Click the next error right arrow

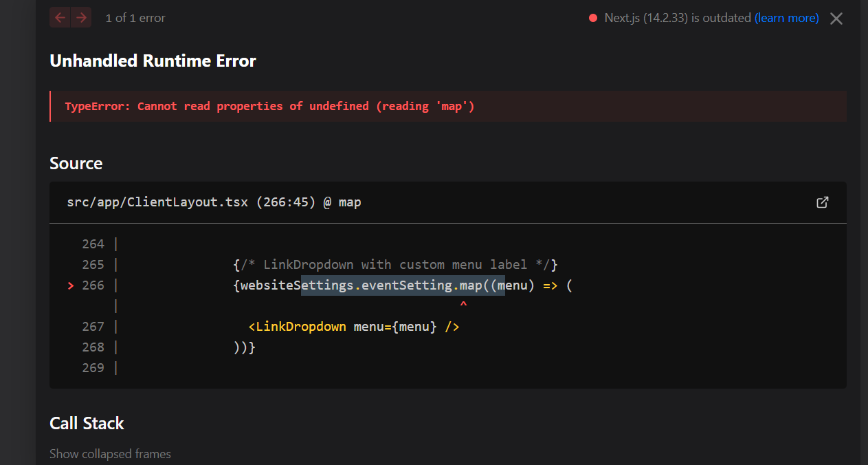coord(82,18)
